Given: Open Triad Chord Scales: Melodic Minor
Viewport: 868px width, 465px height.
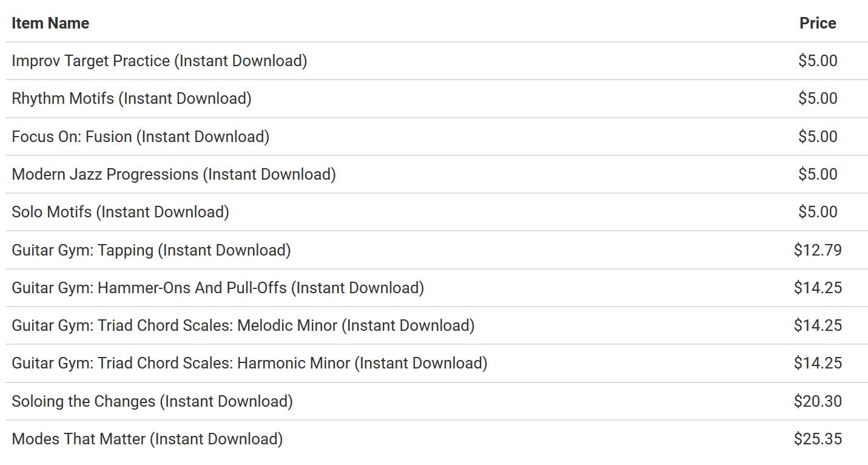Looking at the screenshot, I should 243,325.
